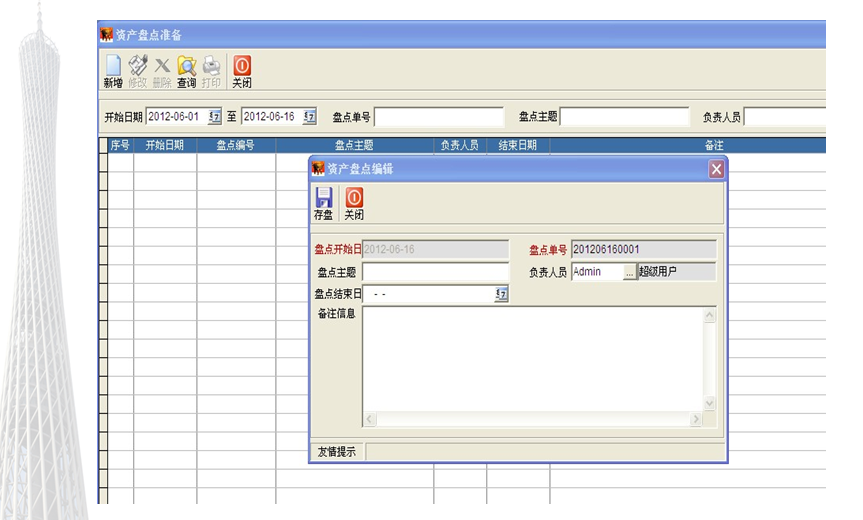Open calendar picker for 盘点结束日 field
Image resolution: width=863 pixels, height=520 pixels.
(x=501, y=294)
